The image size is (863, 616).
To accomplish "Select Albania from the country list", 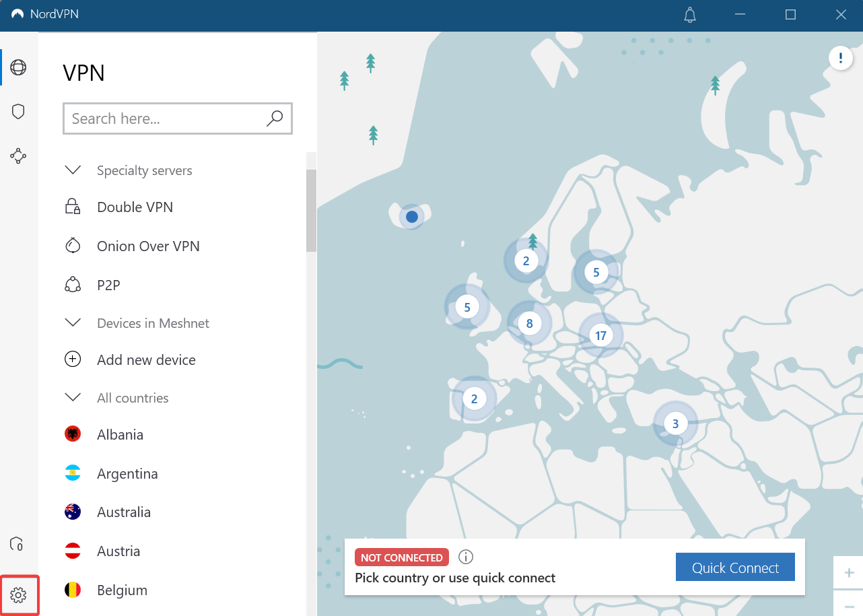I will pyautogui.click(x=120, y=434).
